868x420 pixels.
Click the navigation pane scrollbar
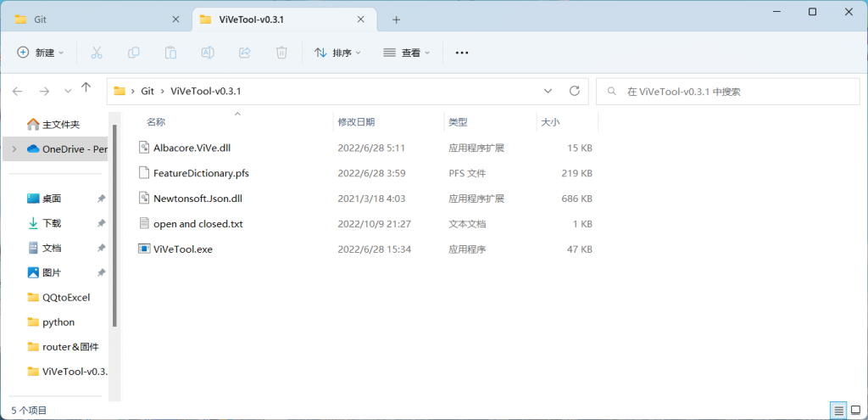coord(114,226)
